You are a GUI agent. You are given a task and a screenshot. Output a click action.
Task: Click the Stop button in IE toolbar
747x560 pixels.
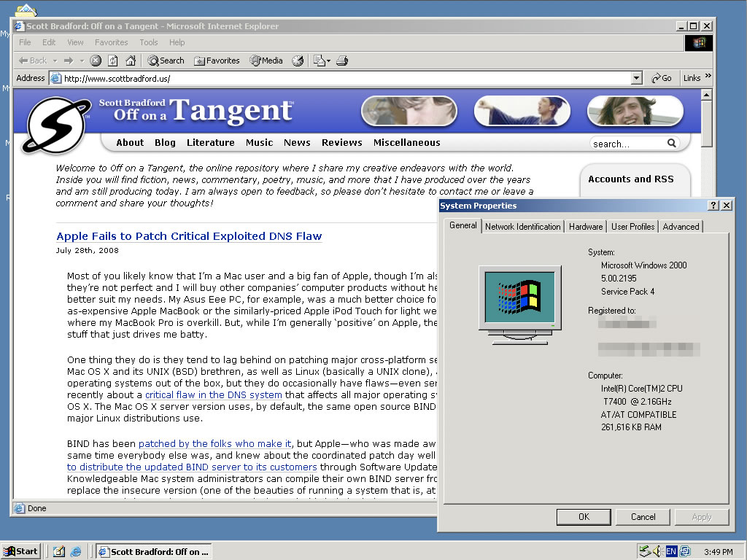pos(96,61)
